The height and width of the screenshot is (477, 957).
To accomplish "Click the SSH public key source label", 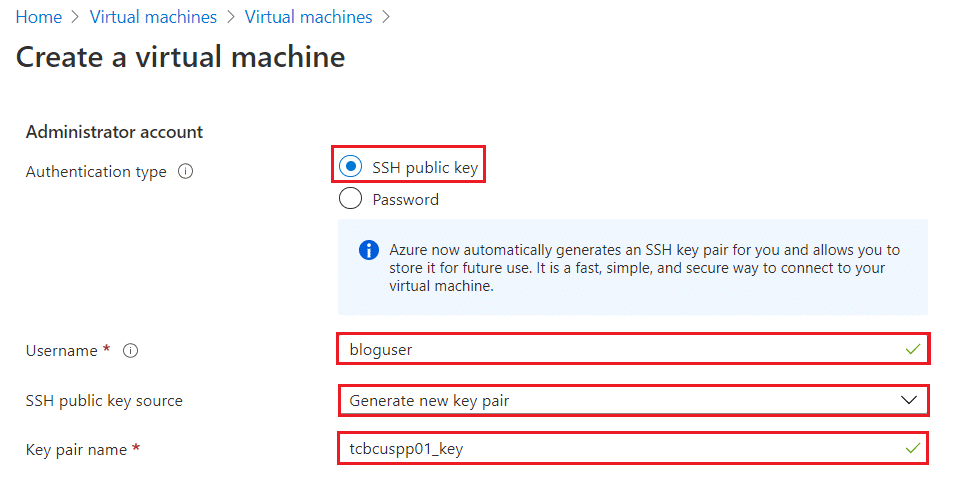I will (x=104, y=401).
